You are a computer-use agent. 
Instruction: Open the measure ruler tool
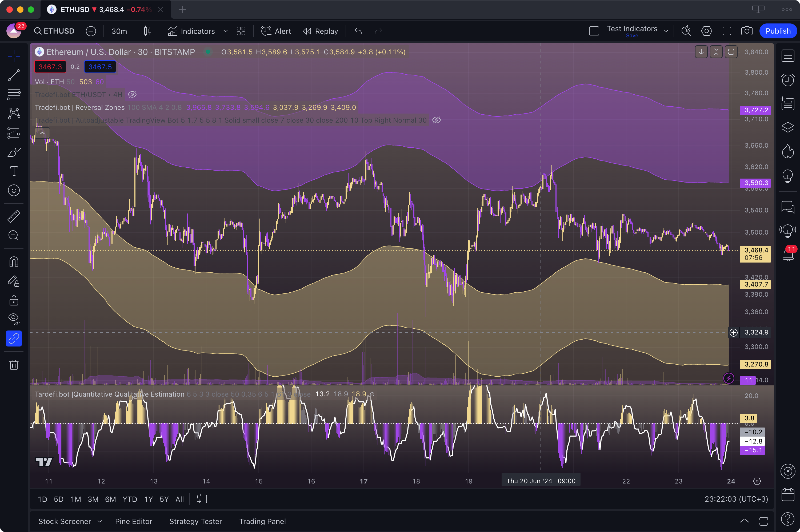pos(14,216)
